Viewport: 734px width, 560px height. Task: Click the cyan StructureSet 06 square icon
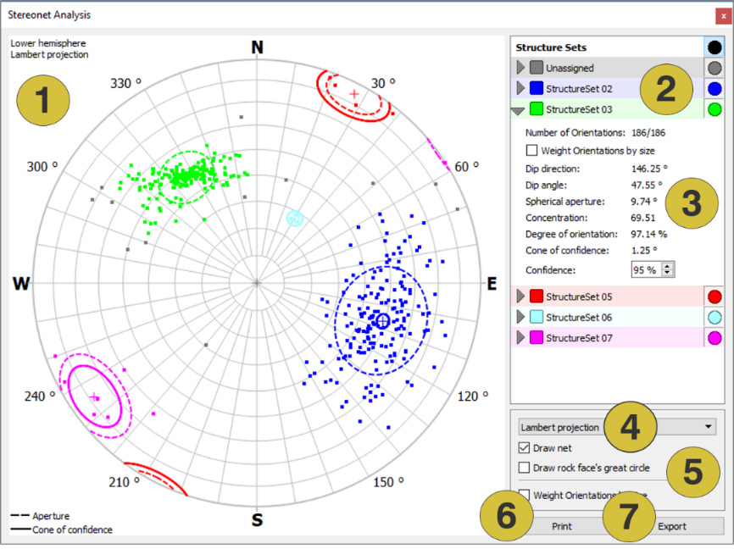pyautogui.click(x=536, y=317)
